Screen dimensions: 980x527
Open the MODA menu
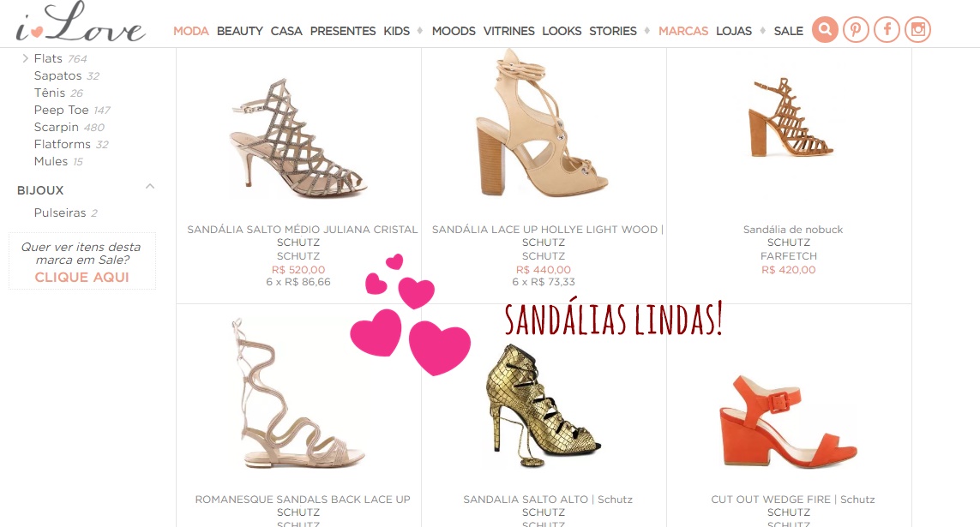coord(190,31)
